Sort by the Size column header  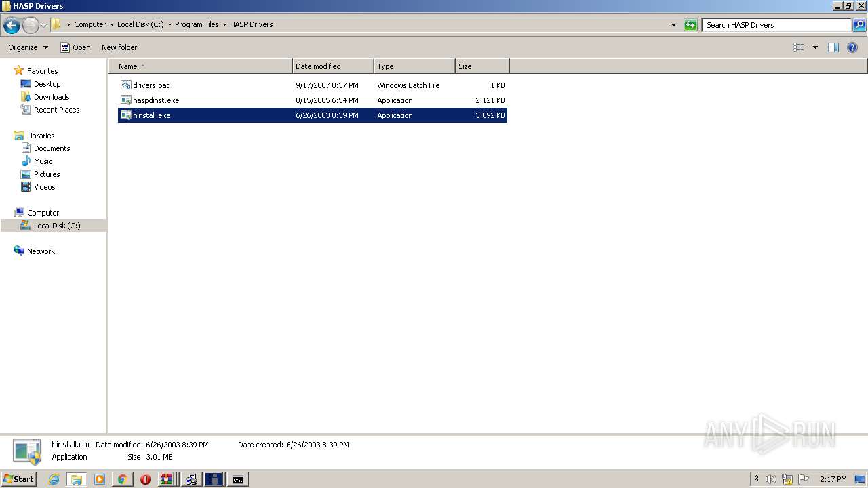482,66
